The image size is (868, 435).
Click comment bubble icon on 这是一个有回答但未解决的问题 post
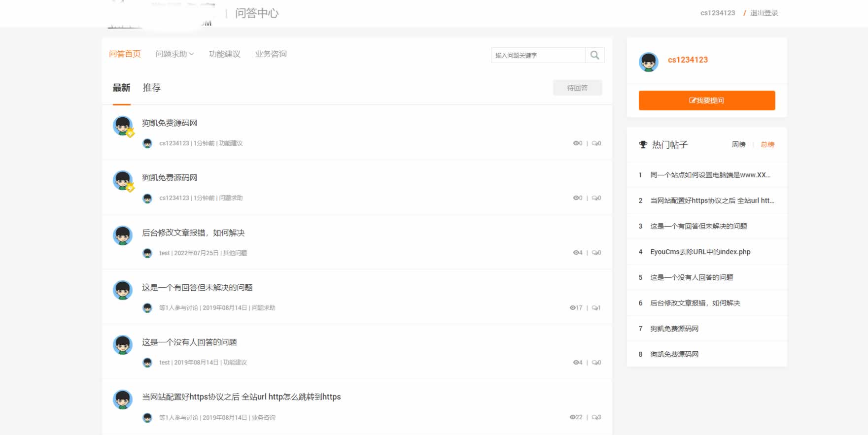tap(594, 308)
